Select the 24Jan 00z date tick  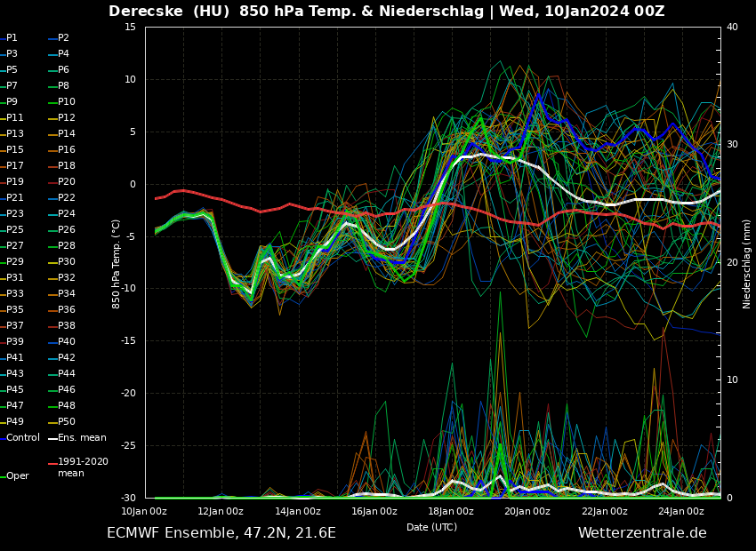(x=681, y=511)
